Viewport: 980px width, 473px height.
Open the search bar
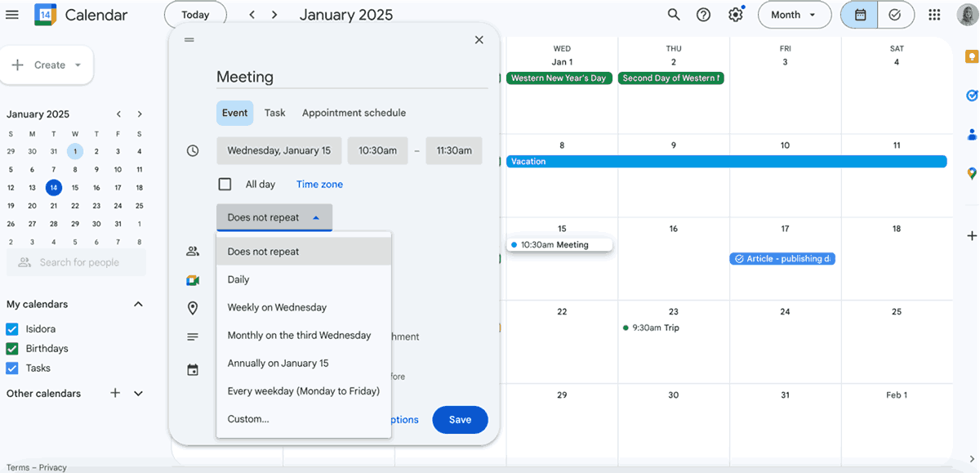673,14
